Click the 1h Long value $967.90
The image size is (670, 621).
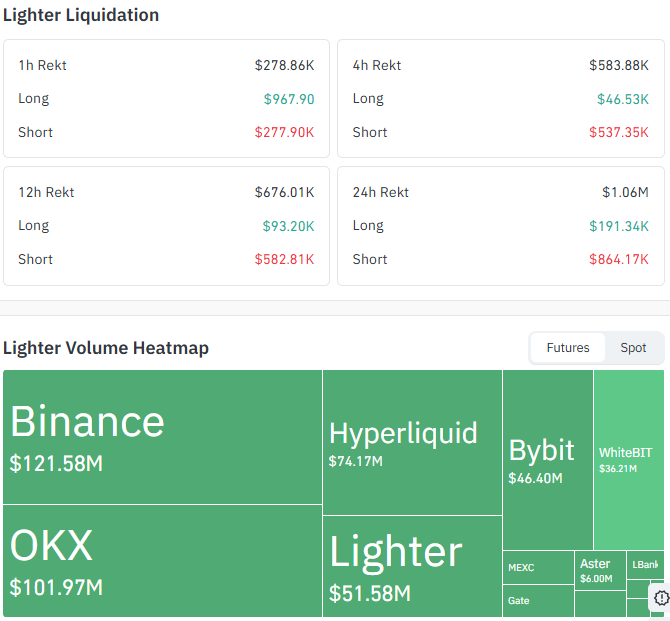289,99
